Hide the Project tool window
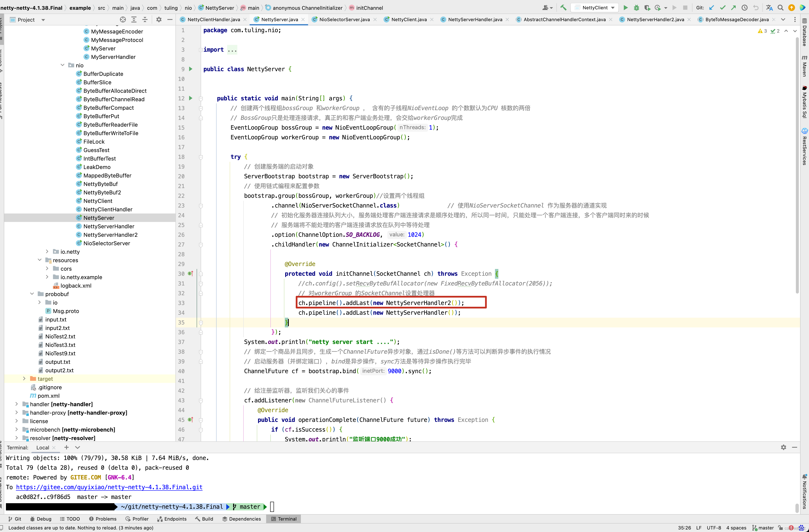 click(x=170, y=20)
